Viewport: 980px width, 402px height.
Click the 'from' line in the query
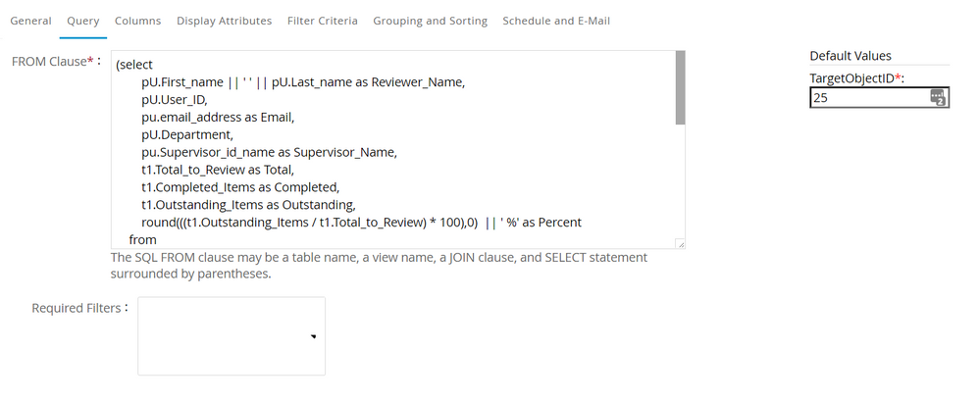tap(142, 239)
